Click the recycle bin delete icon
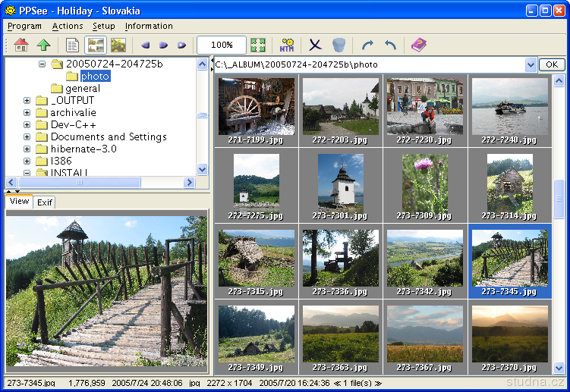The image size is (570, 392). (x=339, y=45)
